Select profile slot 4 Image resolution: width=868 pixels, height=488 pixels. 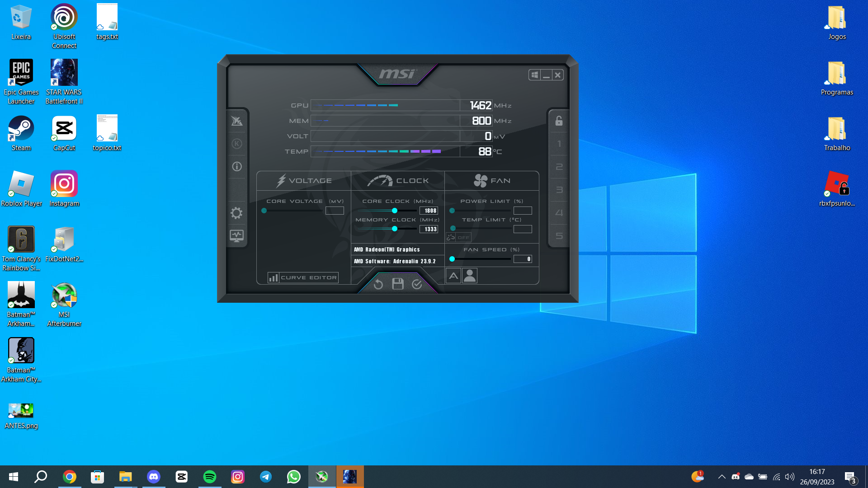(x=559, y=213)
